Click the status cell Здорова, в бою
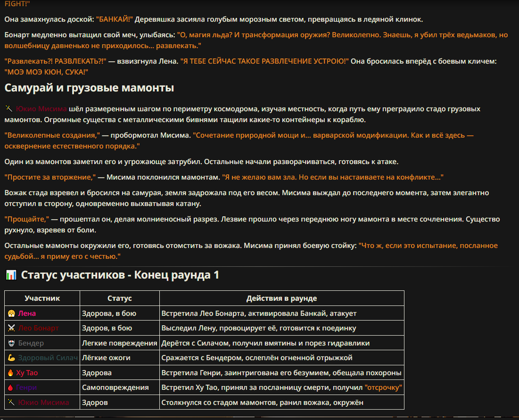The height and width of the screenshot is (420, 519). click(x=119, y=313)
